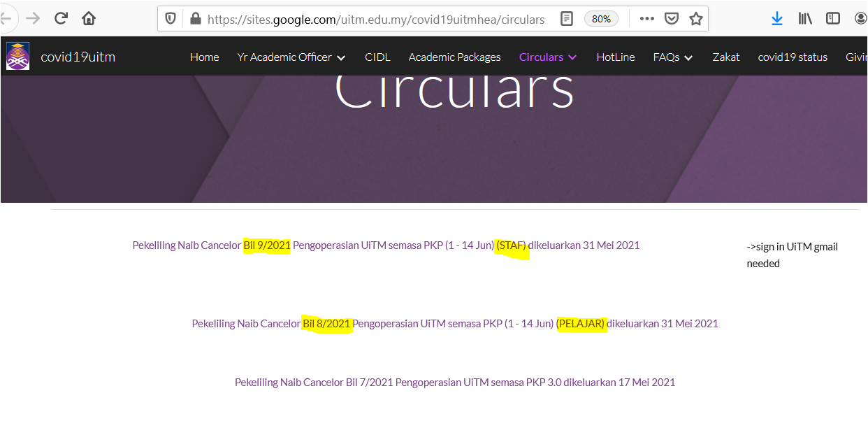Click the browser forward arrow
Screen dimensions: 868x421
tap(32, 19)
